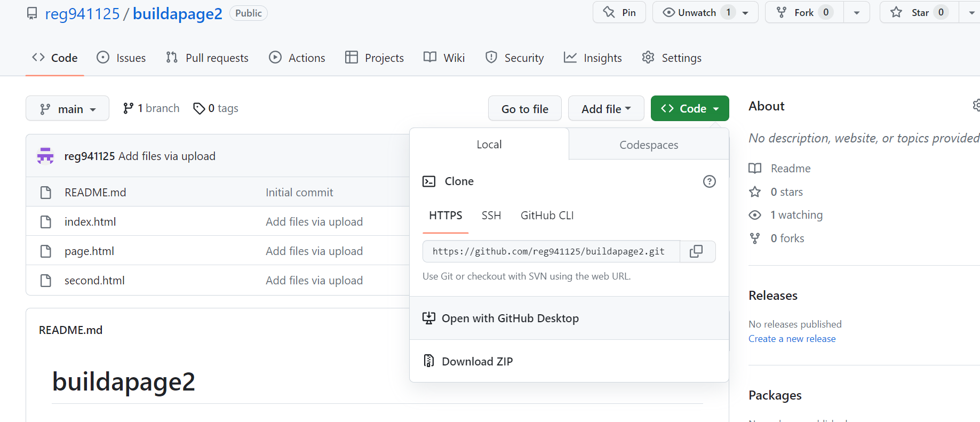Viewport: 980px width, 422px height.
Task: Pin this repository
Action: (619, 12)
